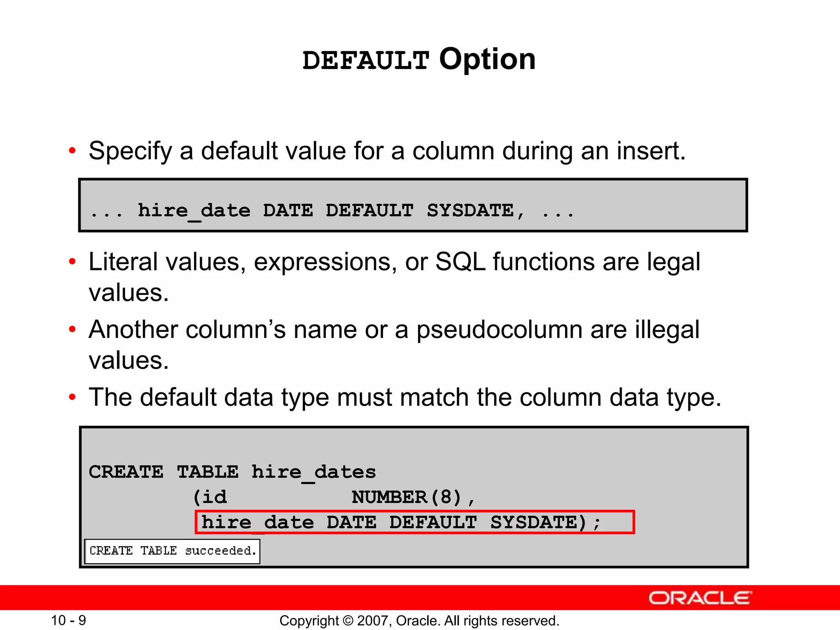Click the 'DEFAULT Option' slide title
Screen dimensions: 840x630
pos(419,60)
